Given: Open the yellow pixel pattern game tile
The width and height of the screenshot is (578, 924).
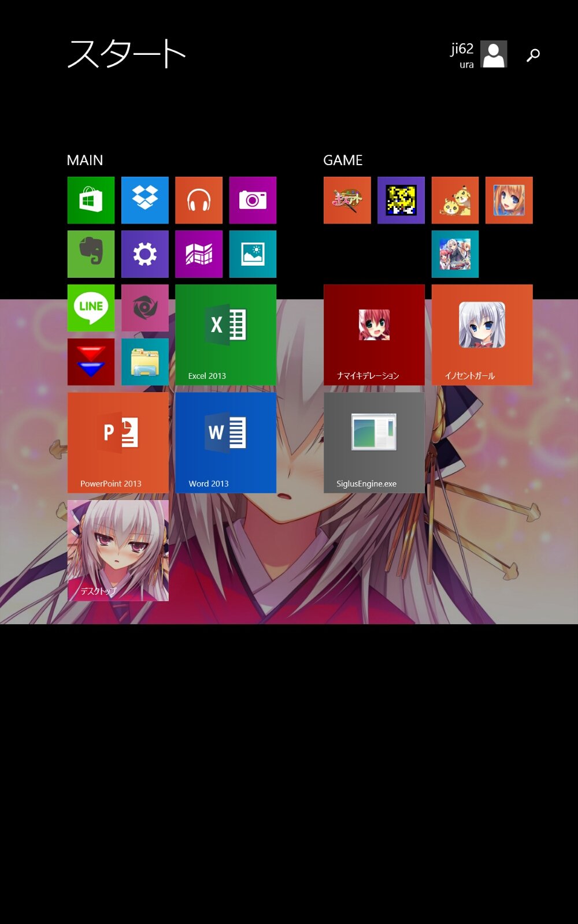Looking at the screenshot, I should pos(401,200).
